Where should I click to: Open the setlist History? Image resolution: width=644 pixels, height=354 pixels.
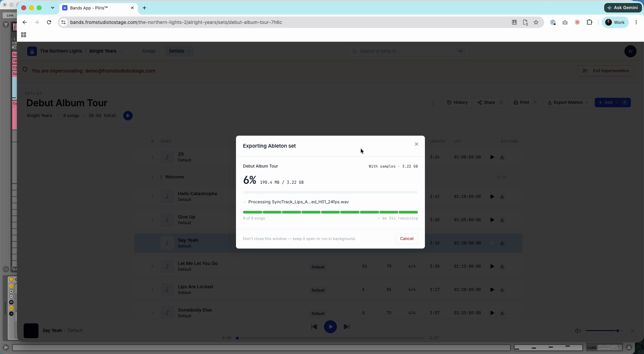point(457,102)
